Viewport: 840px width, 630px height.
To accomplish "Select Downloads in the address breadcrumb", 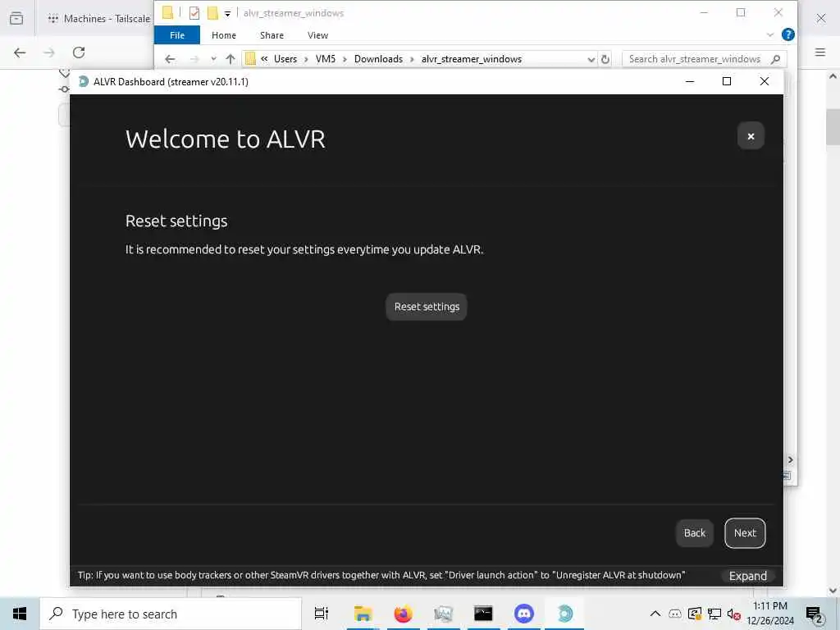I will coord(378,59).
